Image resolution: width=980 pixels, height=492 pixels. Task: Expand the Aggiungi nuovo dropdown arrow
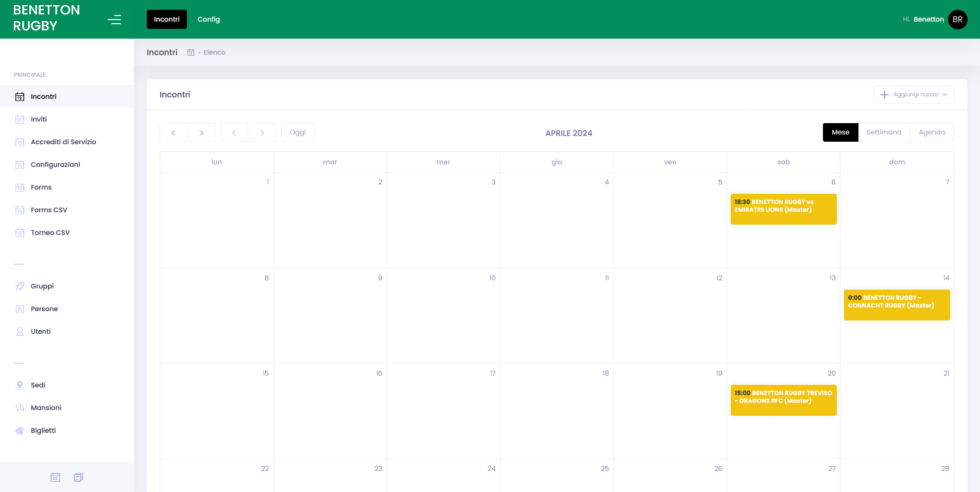(x=945, y=95)
